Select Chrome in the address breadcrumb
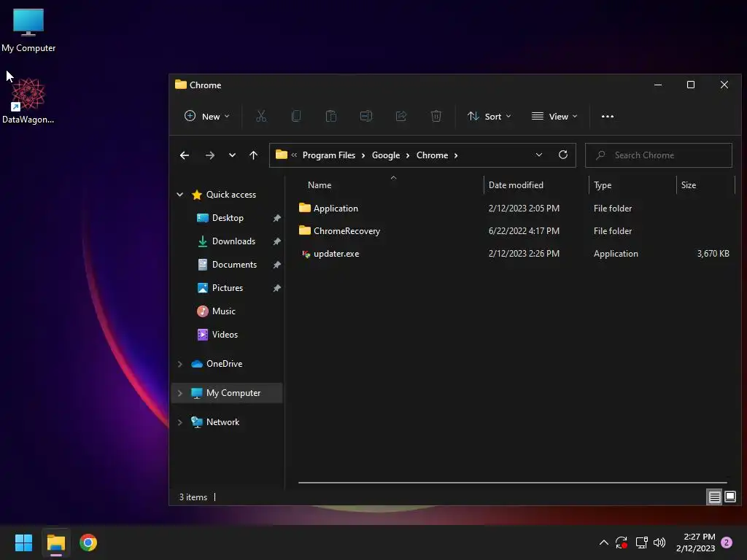This screenshot has height=560, width=747. tap(432, 155)
